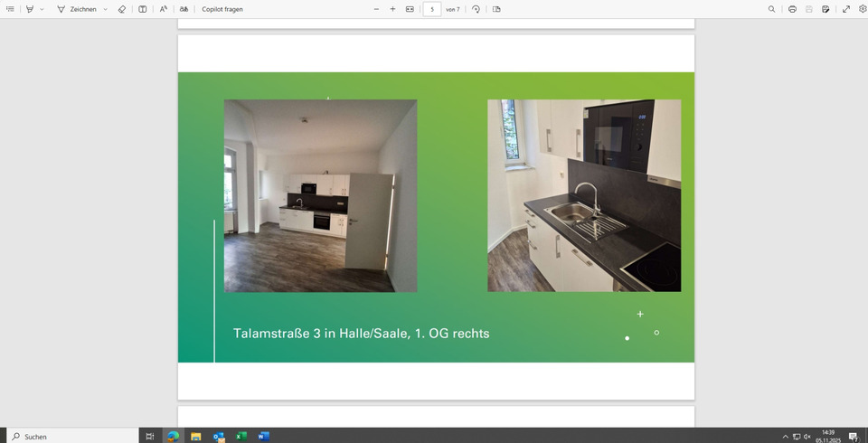The width and height of the screenshot is (868, 443).
Task: Print the PDF document
Action: coord(792,9)
